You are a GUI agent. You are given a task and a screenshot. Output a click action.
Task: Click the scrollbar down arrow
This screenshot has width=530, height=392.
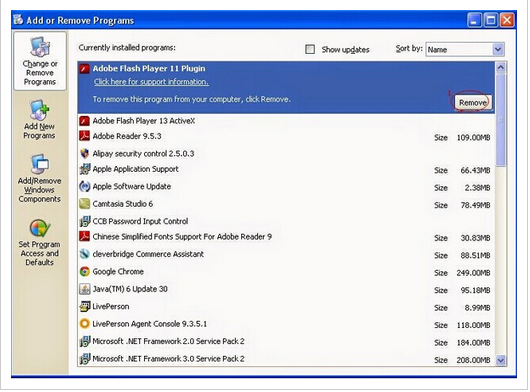coord(501,361)
